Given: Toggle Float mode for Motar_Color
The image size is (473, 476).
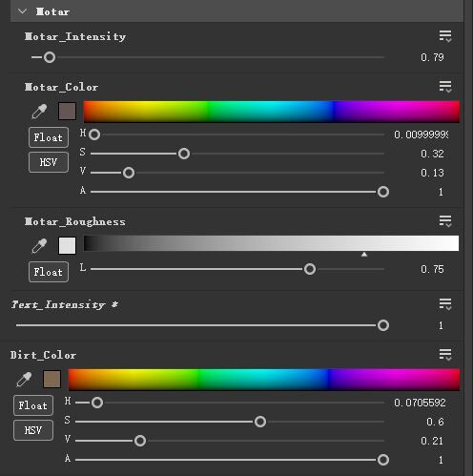Looking at the screenshot, I should pos(49,137).
